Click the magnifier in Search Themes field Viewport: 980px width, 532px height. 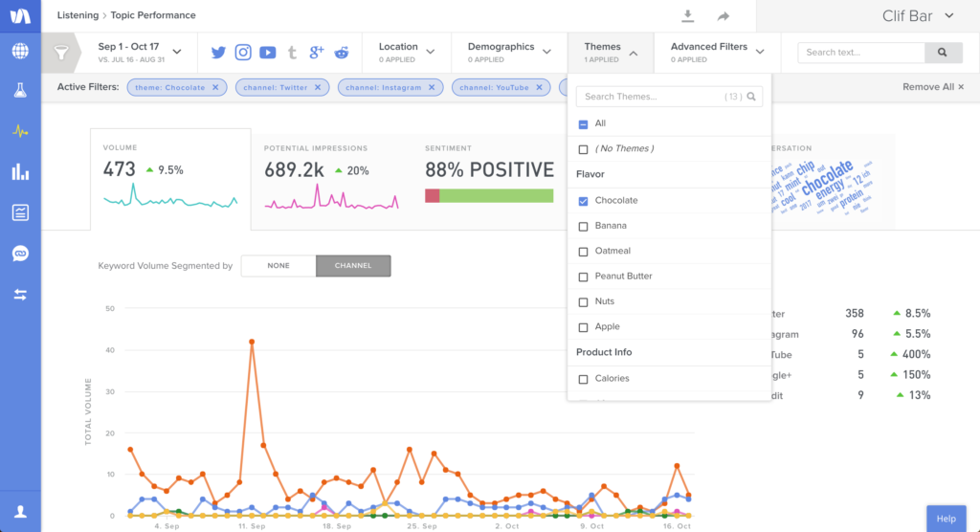[751, 97]
